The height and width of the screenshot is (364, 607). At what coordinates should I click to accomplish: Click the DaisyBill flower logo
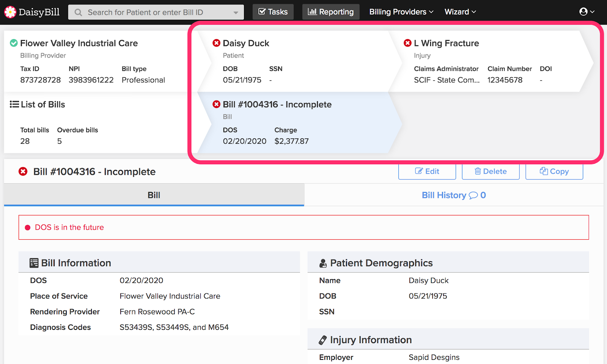pos(10,12)
